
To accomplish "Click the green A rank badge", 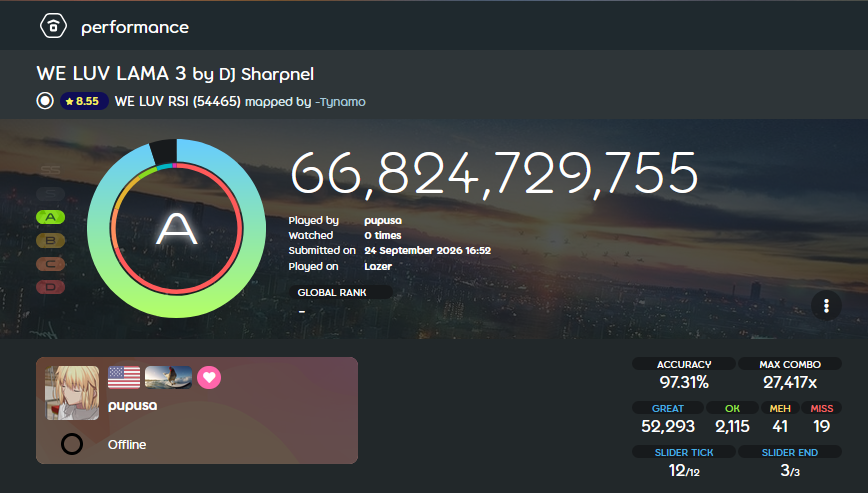I will pyautogui.click(x=50, y=217).
